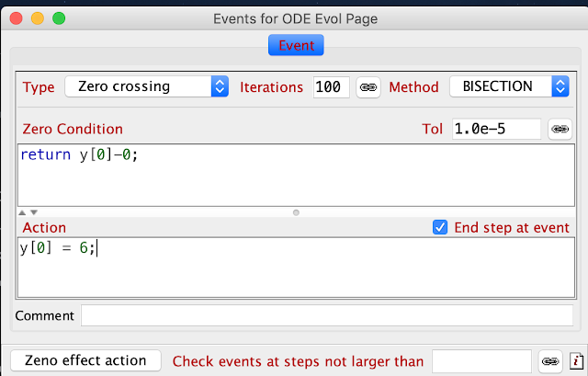Click the Zero Condition label
Screen dimensions: 588x376
pos(73,129)
